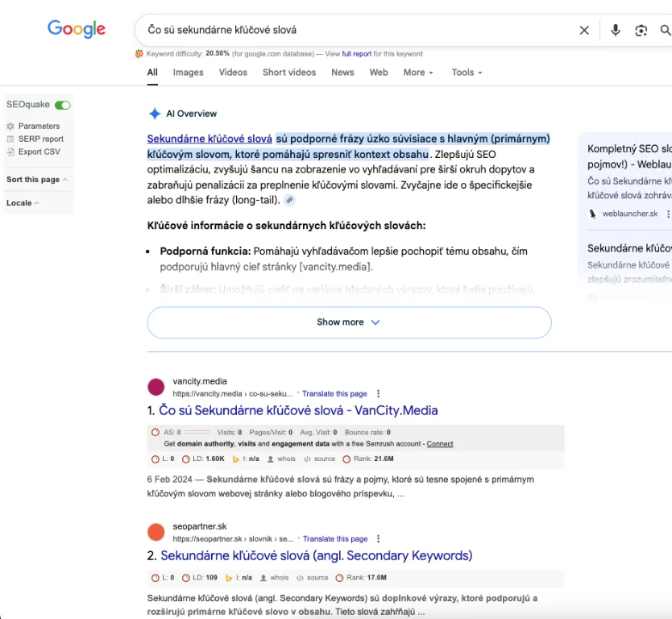Toggle the SEOquake switch off
672x619 pixels.
(x=62, y=105)
